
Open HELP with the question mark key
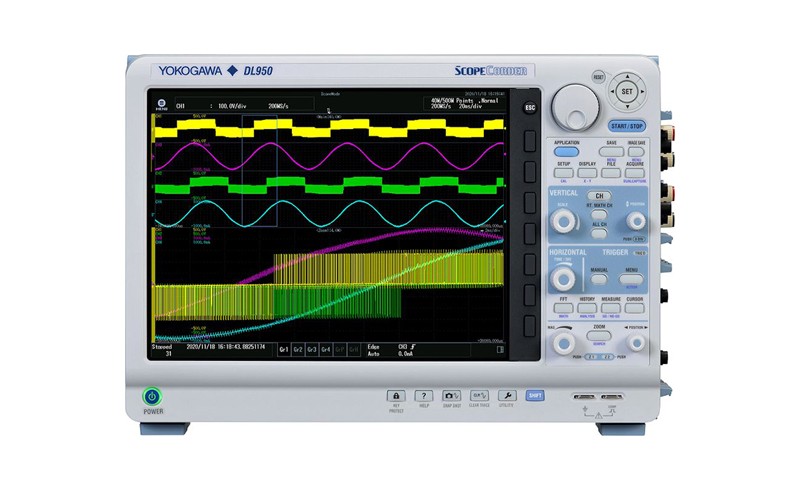[423, 395]
